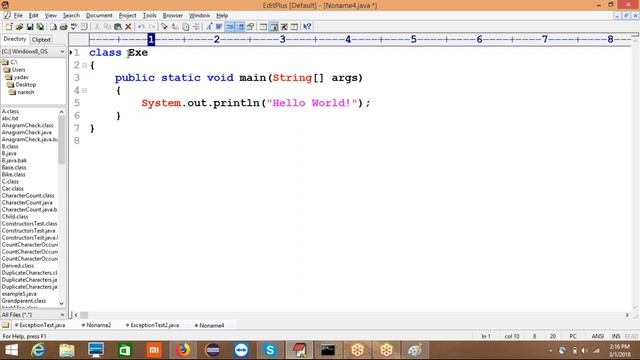Click the Open file toolbar icon
The width and height of the screenshot is (640, 360).
[x=19, y=27]
